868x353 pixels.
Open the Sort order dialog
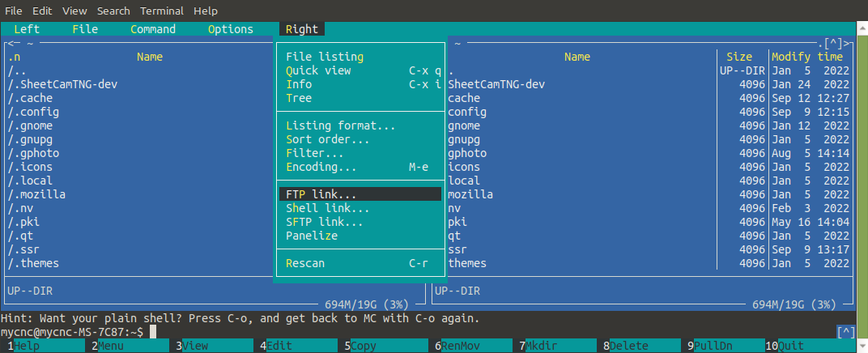point(327,139)
